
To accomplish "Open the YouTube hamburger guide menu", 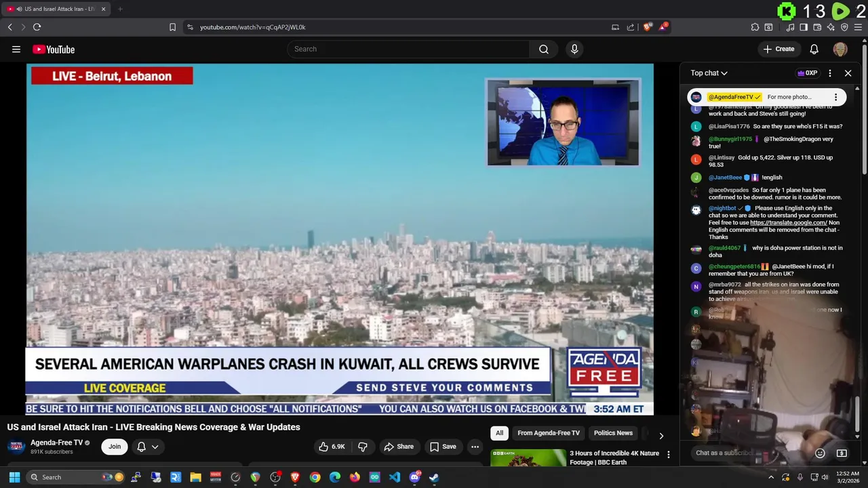I will (16, 49).
